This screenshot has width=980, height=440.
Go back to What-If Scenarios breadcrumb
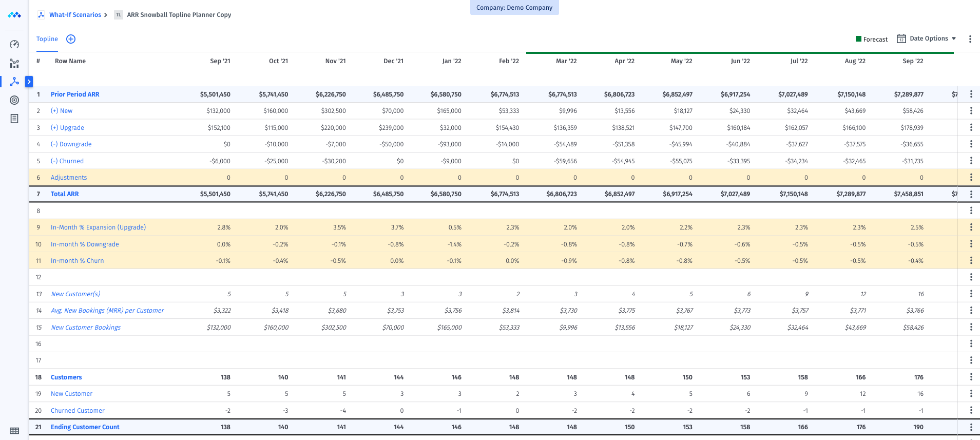tap(75, 15)
